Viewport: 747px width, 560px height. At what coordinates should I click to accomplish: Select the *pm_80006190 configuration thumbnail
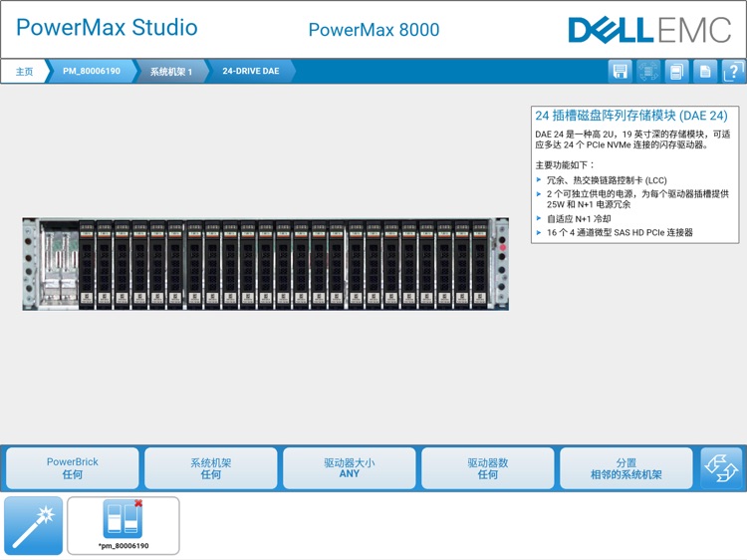point(124,526)
